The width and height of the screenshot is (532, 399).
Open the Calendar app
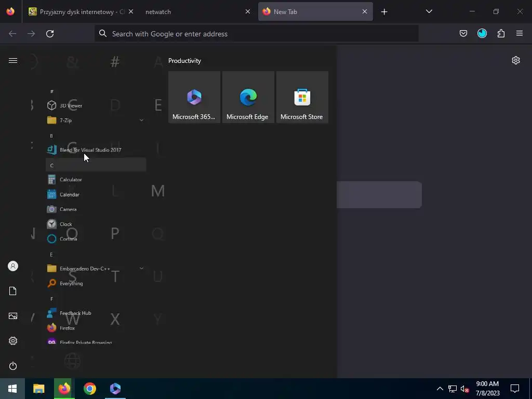pos(96,194)
